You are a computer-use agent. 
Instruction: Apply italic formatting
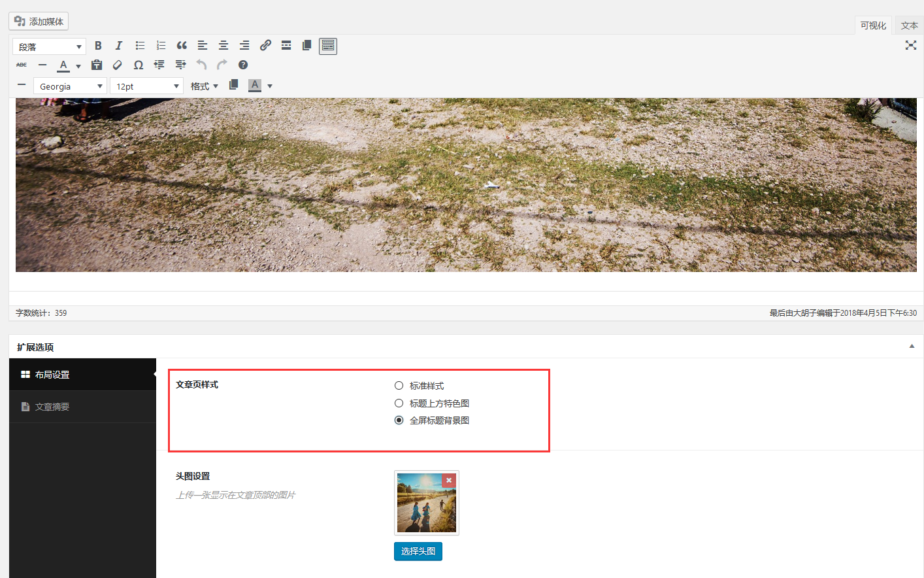click(119, 46)
